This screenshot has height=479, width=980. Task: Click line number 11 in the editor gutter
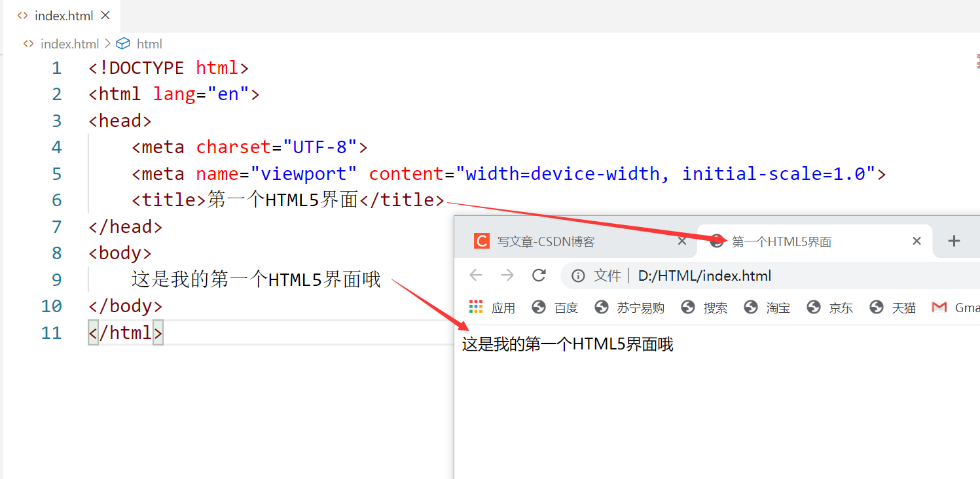pos(51,333)
